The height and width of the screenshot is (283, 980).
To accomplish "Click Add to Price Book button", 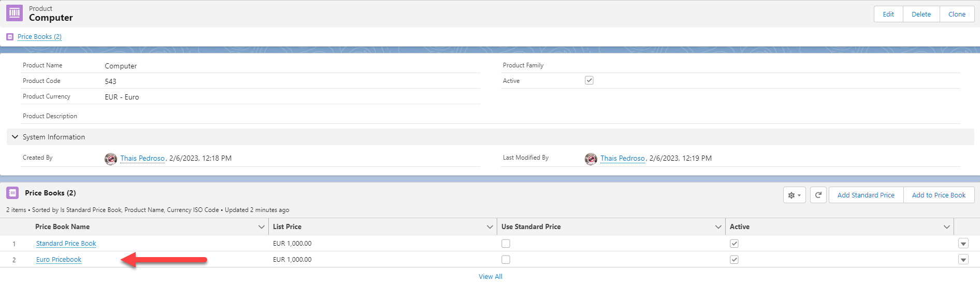I will (939, 195).
